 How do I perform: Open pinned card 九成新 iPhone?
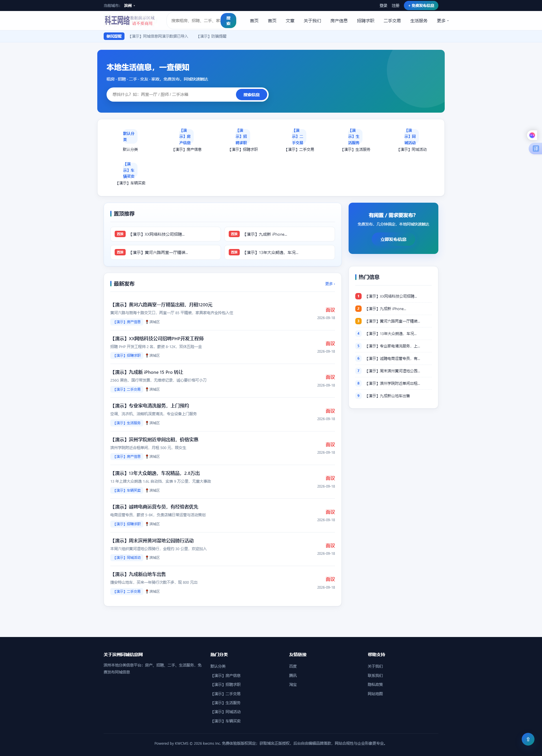click(279, 234)
